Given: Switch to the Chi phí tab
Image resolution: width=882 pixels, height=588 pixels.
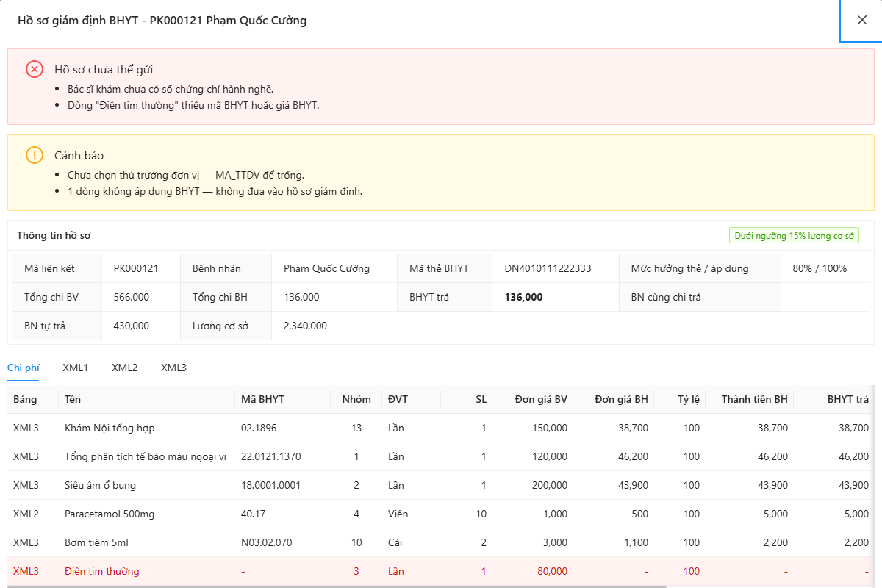Looking at the screenshot, I should point(24,367).
